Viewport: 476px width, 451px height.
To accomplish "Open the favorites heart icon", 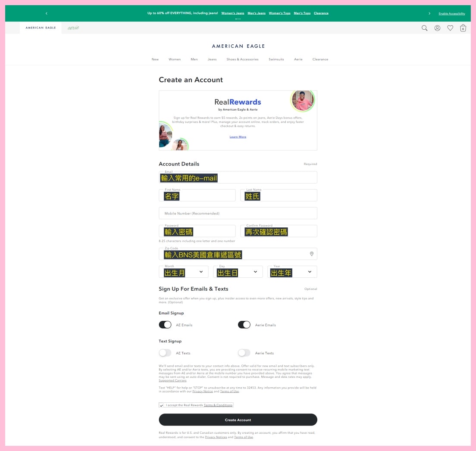I will point(450,28).
